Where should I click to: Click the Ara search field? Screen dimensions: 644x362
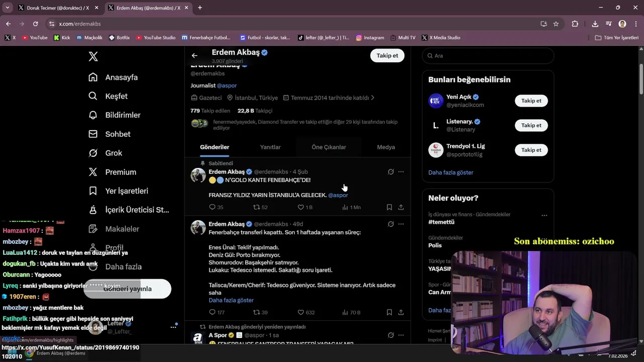(488, 56)
